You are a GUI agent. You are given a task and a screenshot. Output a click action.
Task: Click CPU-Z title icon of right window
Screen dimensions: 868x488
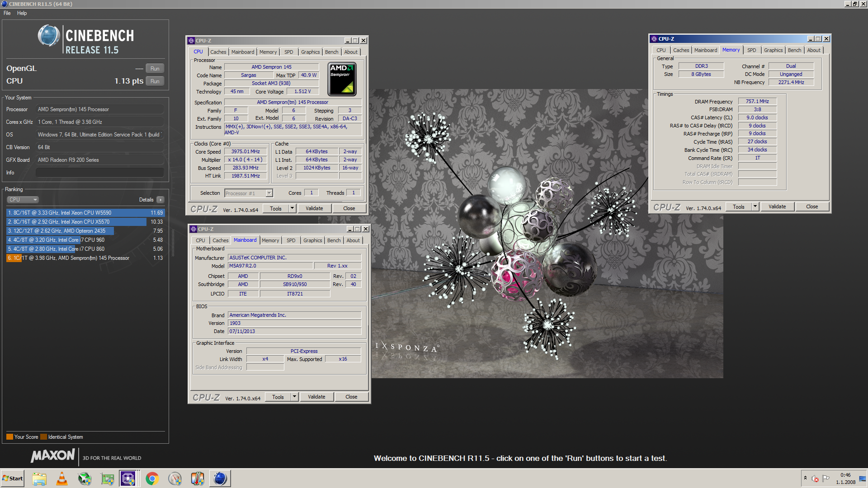[654, 39]
